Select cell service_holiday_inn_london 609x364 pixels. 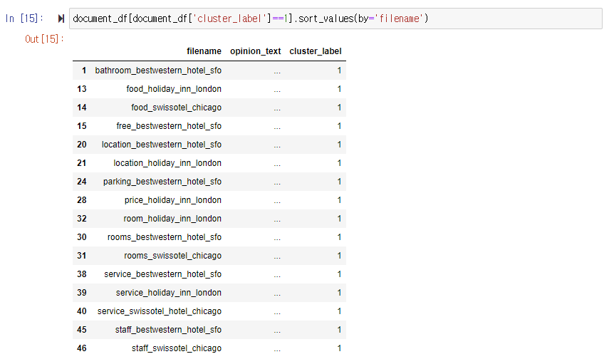click(169, 293)
